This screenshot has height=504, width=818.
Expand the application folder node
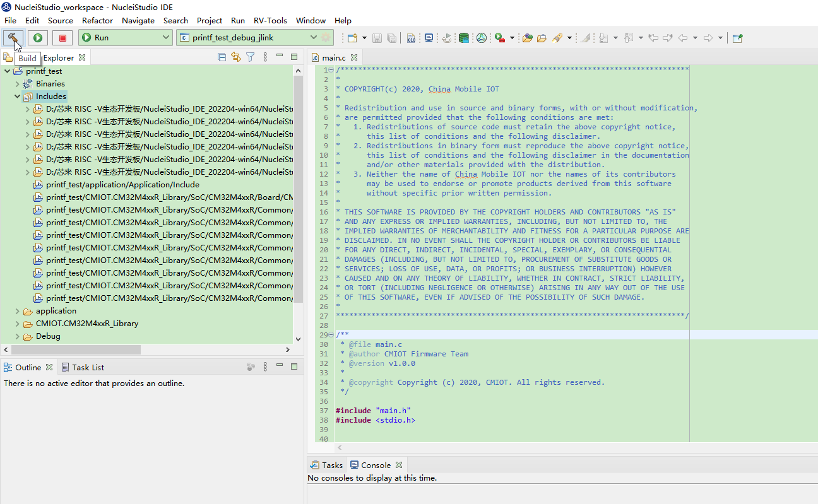(x=17, y=311)
